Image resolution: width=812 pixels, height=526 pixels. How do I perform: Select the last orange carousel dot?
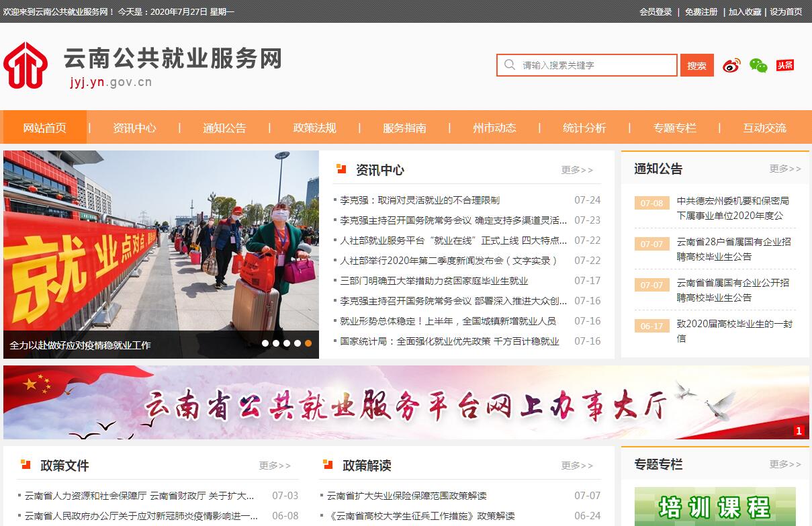[308, 343]
